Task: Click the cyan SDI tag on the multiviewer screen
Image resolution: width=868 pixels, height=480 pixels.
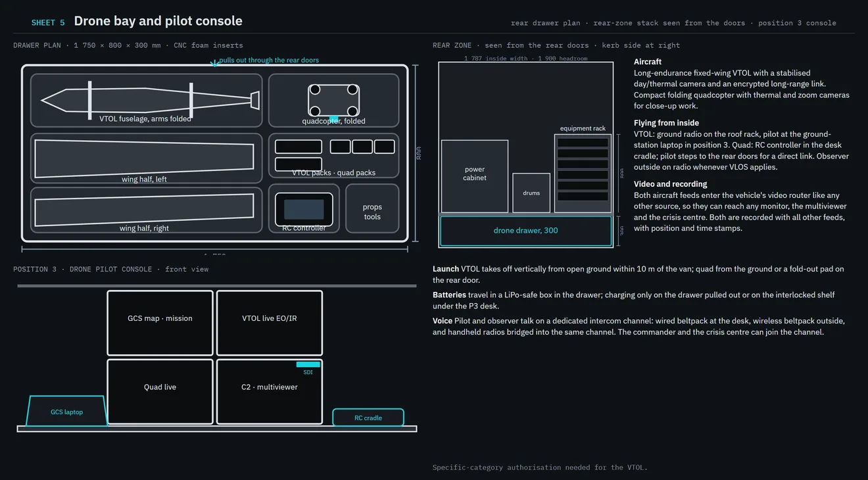Action: [x=308, y=364]
